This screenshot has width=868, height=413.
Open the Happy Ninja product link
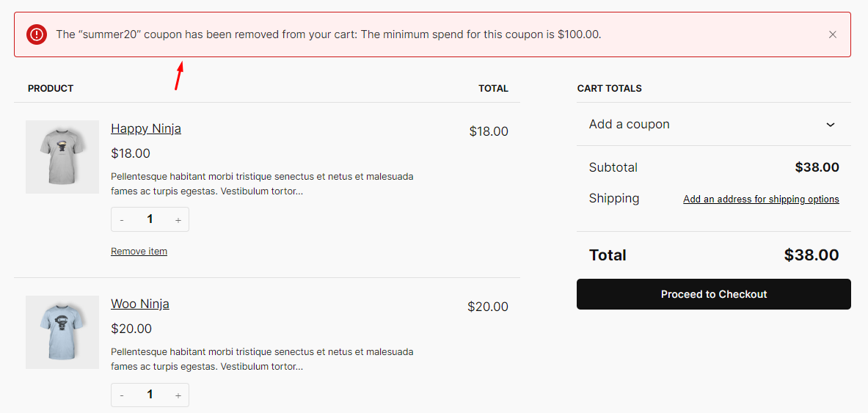pos(146,128)
